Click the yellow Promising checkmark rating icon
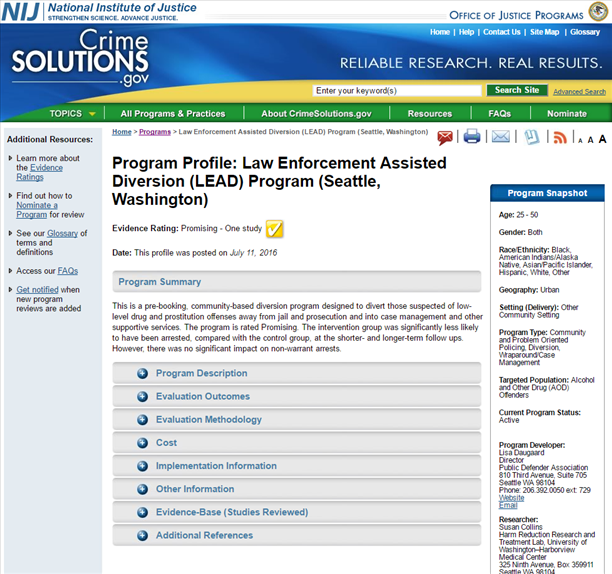This screenshot has width=612, height=574. 274,229
